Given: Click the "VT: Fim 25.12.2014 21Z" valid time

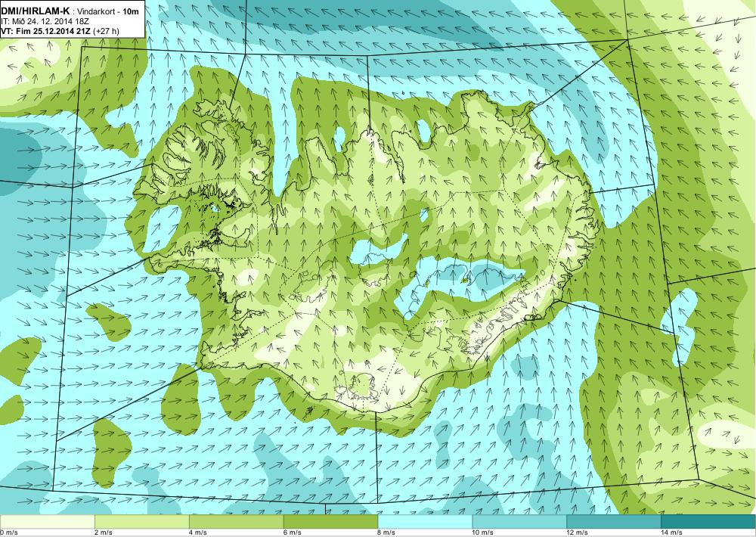Looking at the screenshot, I should click(x=46, y=31).
